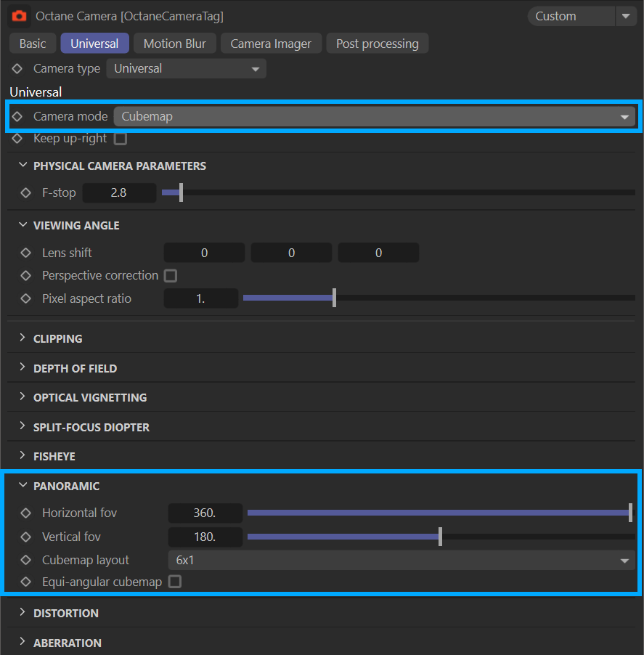Click the F-stop value input field

point(119,193)
